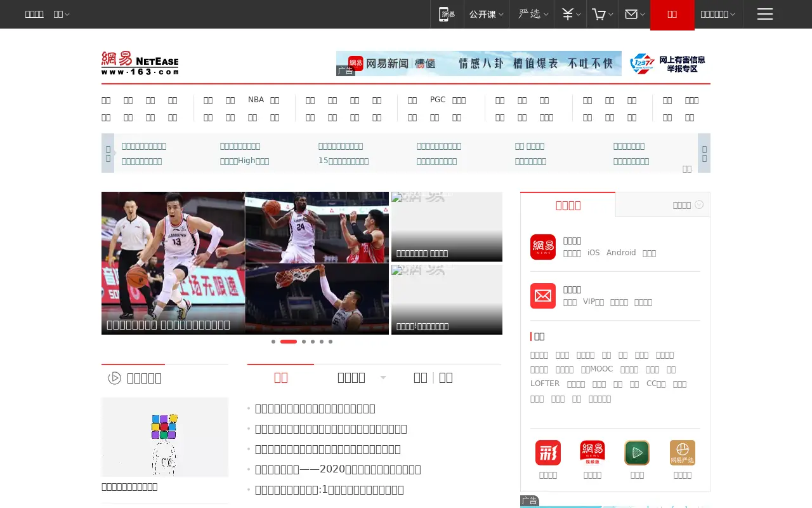Open the red lottery 彩 app icon

pyautogui.click(x=548, y=453)
